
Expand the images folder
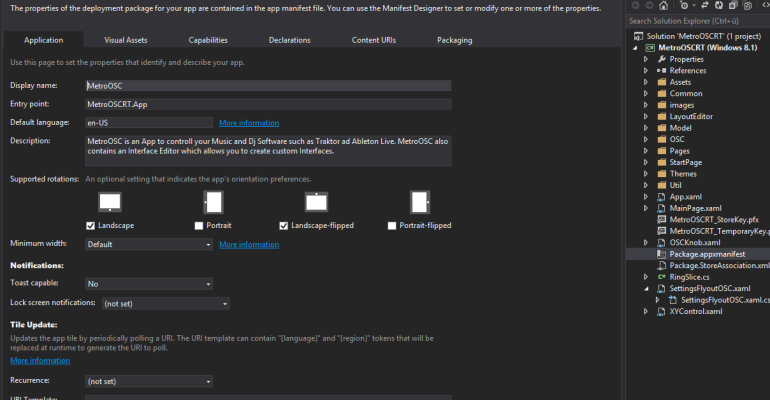tap(646, 105)
